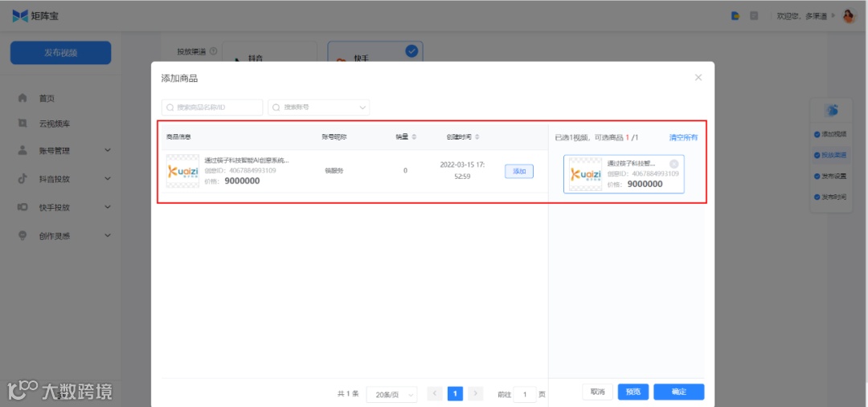Screen dimensions: 868x407
Task: Click the 前往 page number input
Action: tap(524, 394)
